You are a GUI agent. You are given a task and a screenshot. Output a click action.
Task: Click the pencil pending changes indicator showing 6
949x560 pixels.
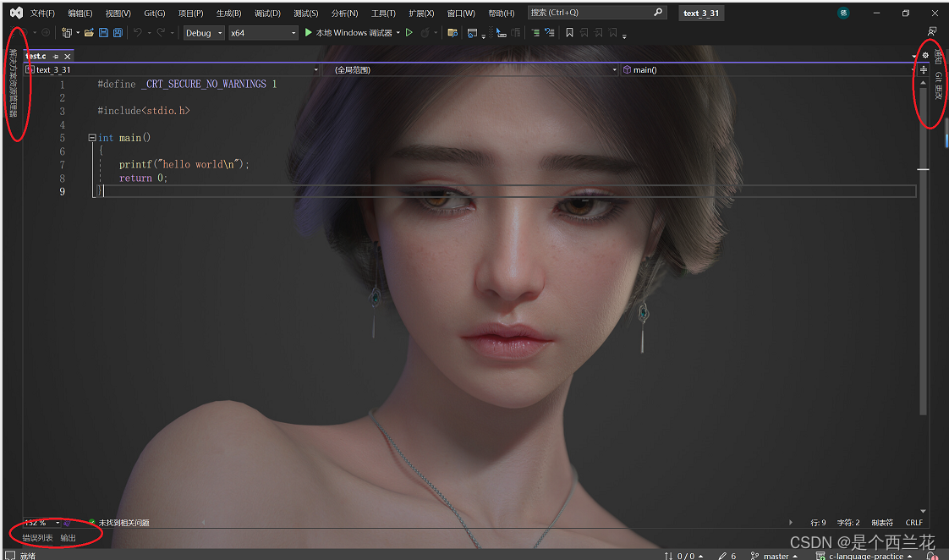(x=727, y=556)
